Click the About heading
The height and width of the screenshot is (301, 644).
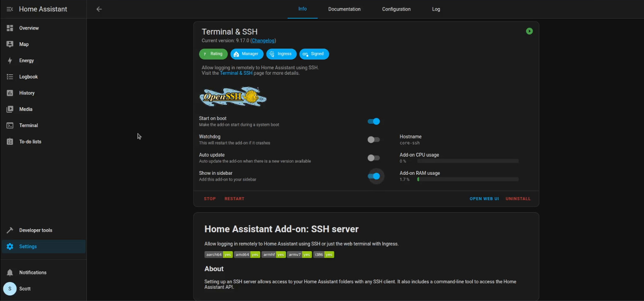(x=214, y=269)
